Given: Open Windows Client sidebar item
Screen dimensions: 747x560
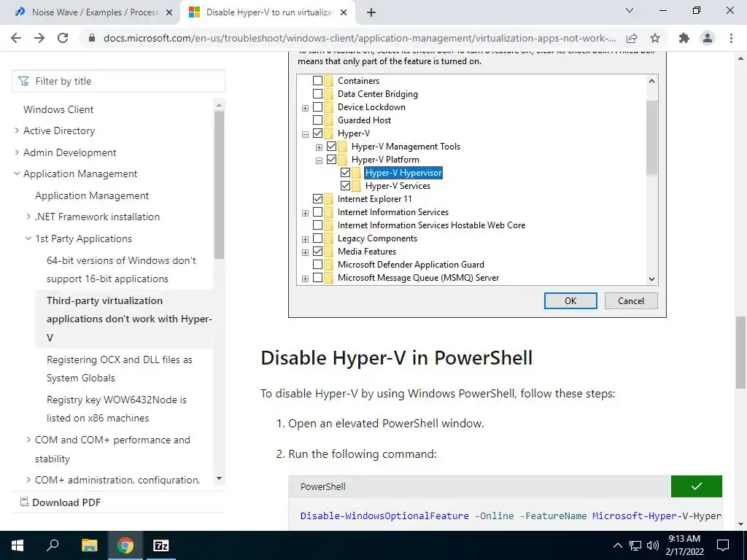Looking at the screenshot, I should coord(58,109).
